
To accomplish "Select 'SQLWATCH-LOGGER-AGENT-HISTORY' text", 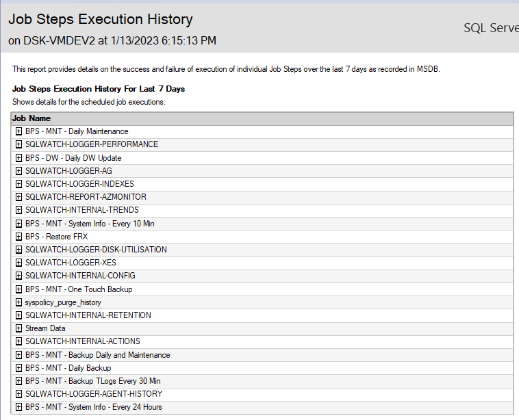I will 94,394.
